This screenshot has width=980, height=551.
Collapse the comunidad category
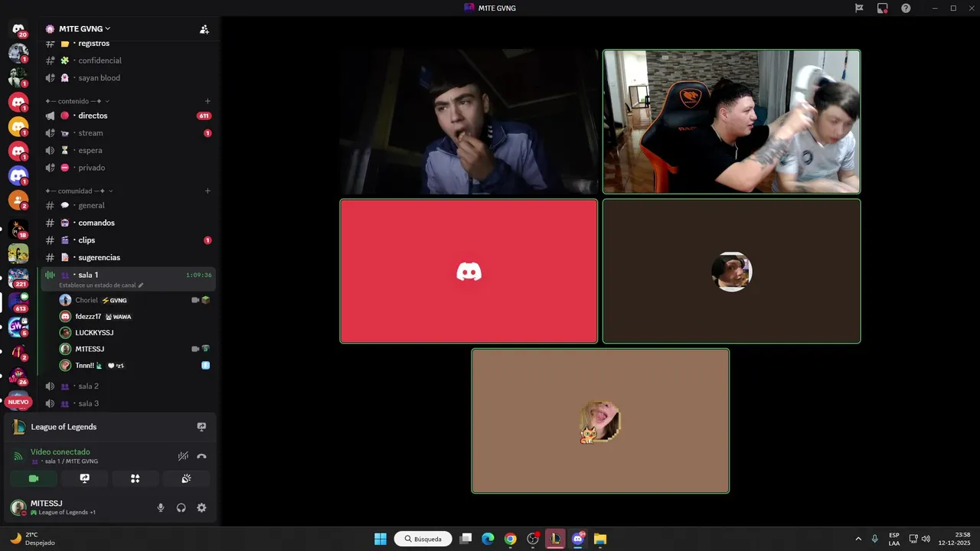point(79,191)
